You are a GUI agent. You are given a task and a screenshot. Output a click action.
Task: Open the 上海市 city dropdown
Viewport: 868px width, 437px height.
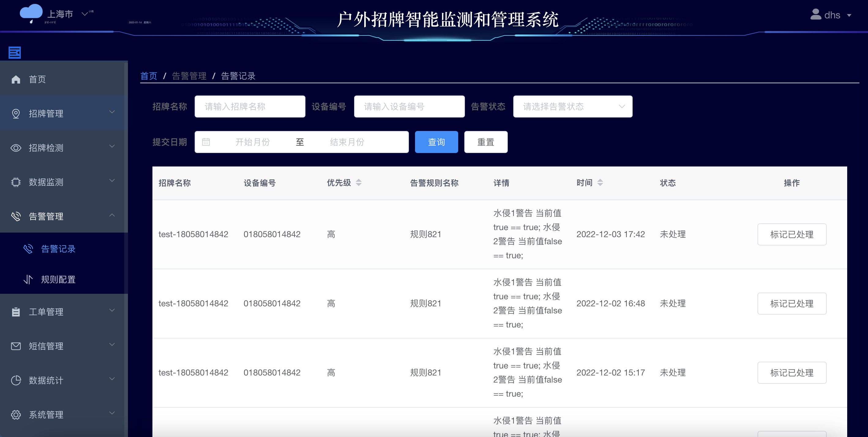pyautogui.click(x=85, y=14)
